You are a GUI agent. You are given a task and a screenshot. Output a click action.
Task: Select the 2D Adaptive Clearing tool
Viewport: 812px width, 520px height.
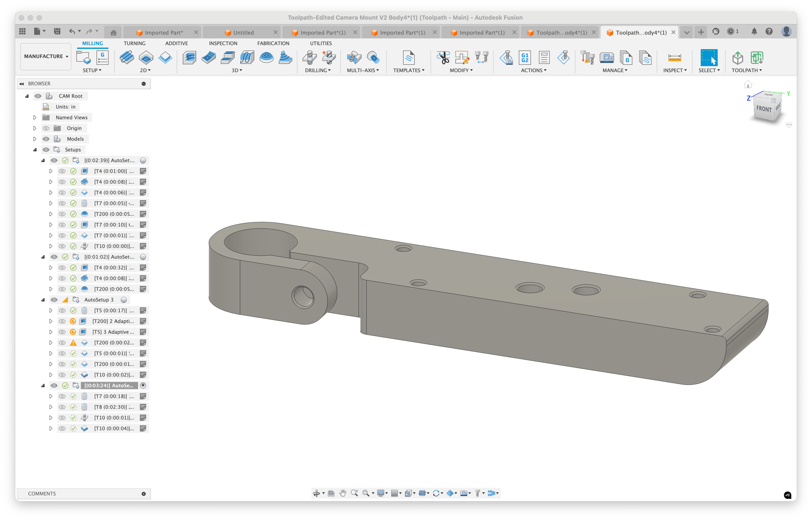point(127,58)
